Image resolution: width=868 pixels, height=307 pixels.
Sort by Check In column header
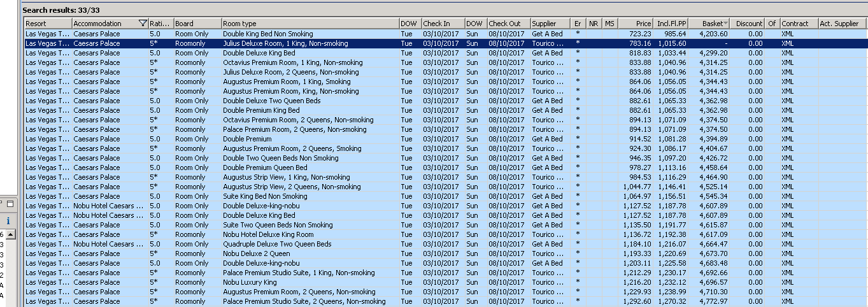[x=443, y=24]
